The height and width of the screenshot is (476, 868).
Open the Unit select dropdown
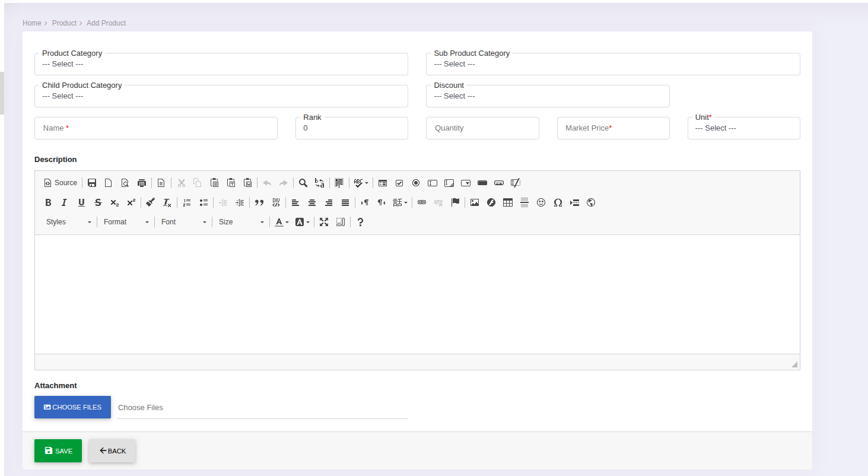coord(744,128)
